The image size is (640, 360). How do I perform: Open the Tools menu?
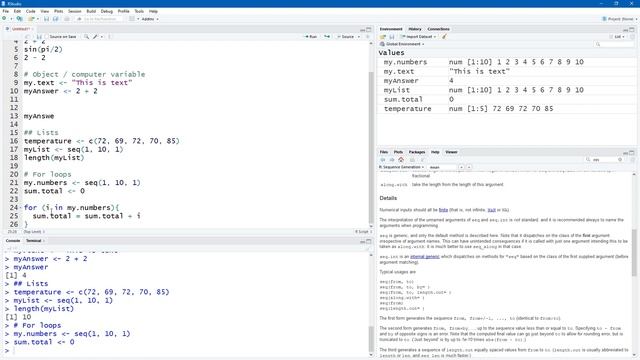click(x=139, y=11)
